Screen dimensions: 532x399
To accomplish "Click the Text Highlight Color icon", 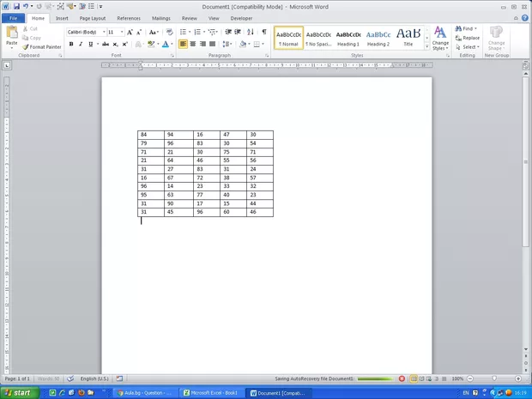I will coord(151,44).
